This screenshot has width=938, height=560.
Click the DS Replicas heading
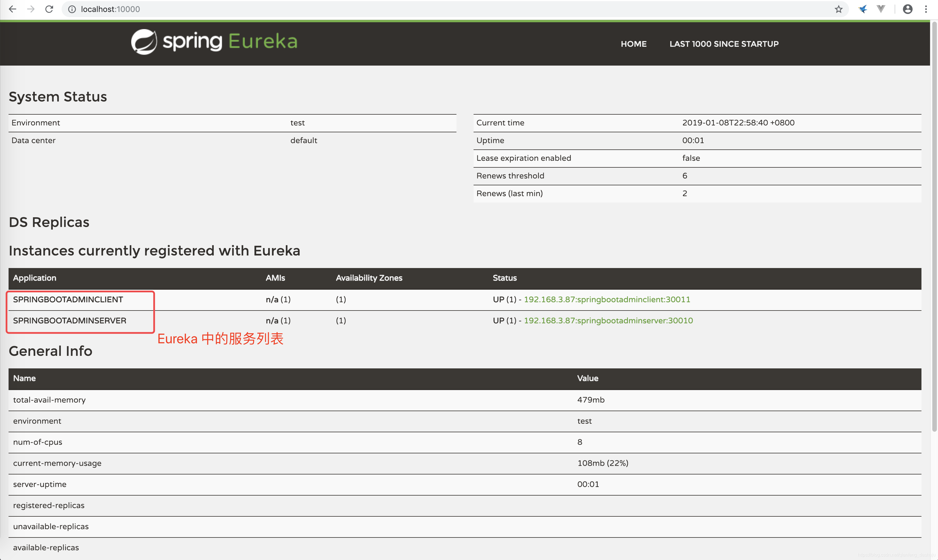(49, 222)
